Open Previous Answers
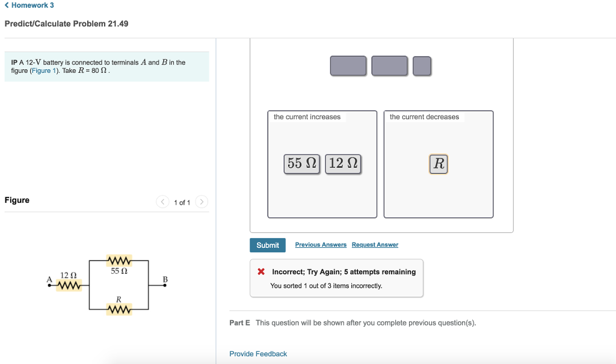Image resolution: width=616 pixels, height=364 pixels. 320,244
